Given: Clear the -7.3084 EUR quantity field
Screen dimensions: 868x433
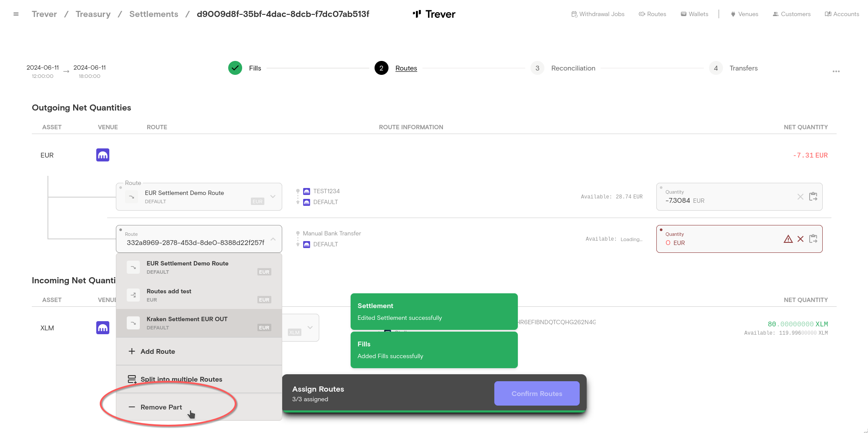Looking at the screenshot, I should (x=800, y=197).
